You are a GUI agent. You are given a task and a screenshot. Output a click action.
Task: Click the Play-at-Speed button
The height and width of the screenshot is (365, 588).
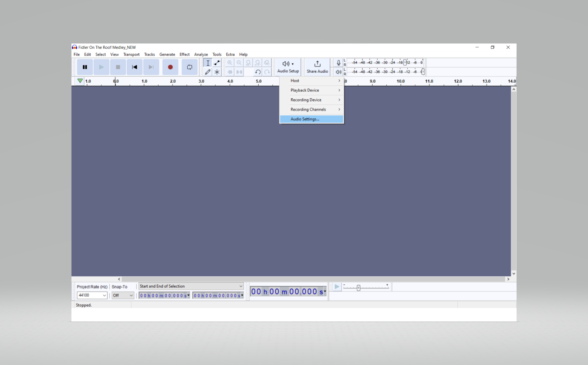pos(337,287)
